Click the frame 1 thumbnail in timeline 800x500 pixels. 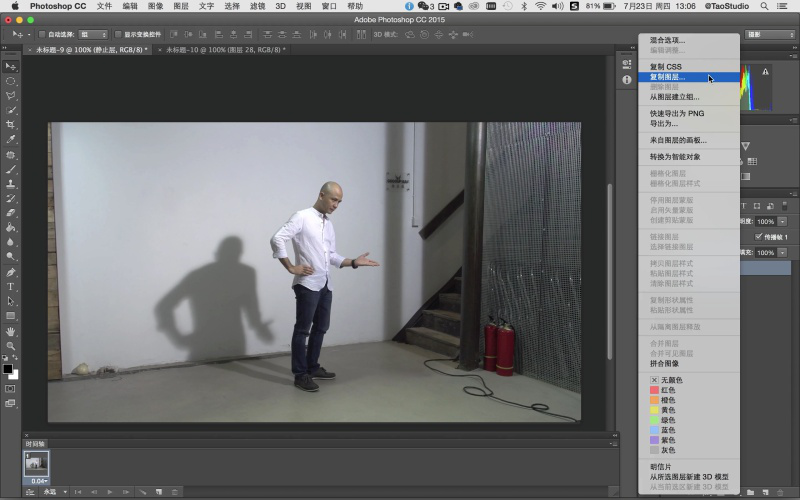tap(36, 463)
